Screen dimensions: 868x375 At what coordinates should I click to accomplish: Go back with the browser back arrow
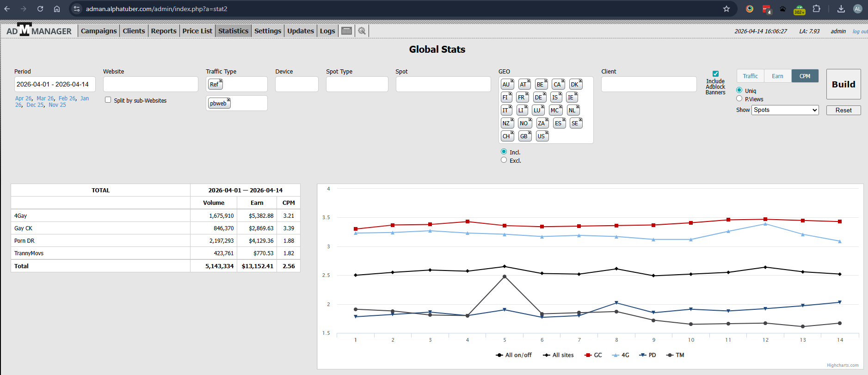point(7,9)
